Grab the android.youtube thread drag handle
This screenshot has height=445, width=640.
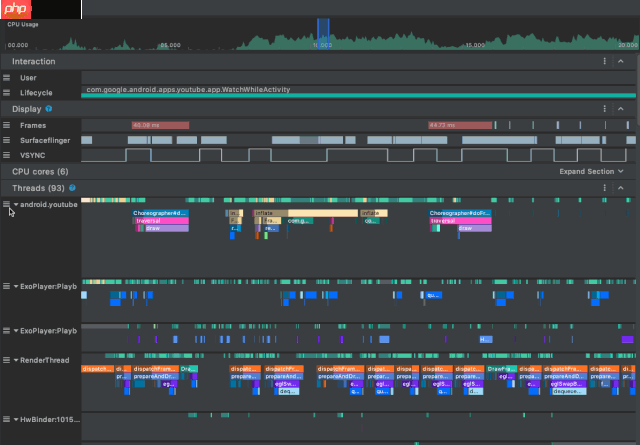click(7, 204)
